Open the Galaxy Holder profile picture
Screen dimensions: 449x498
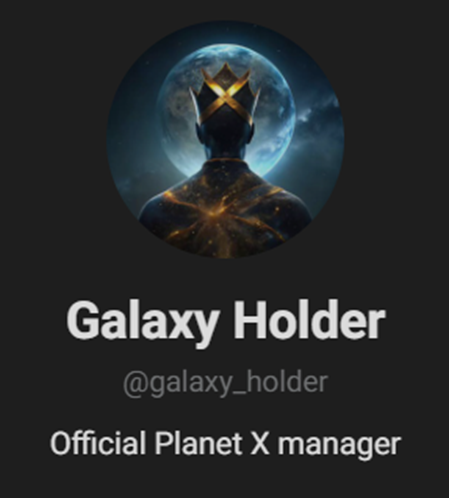[x=225, y=140]
